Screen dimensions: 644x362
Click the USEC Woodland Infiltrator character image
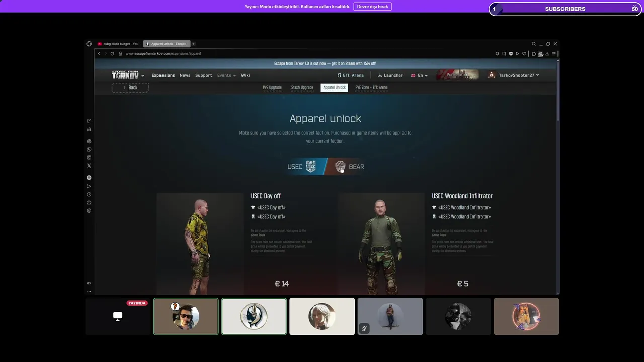(381, 244)
